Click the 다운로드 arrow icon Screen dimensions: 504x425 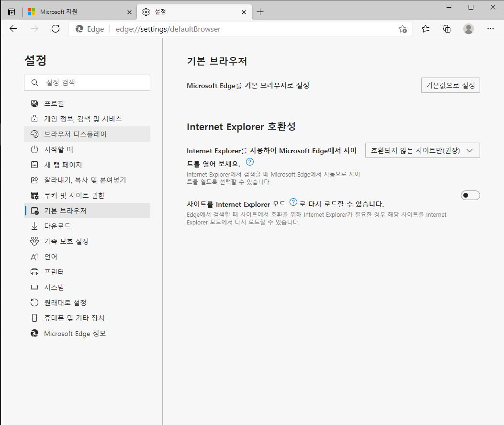click(x=34, y=226)
